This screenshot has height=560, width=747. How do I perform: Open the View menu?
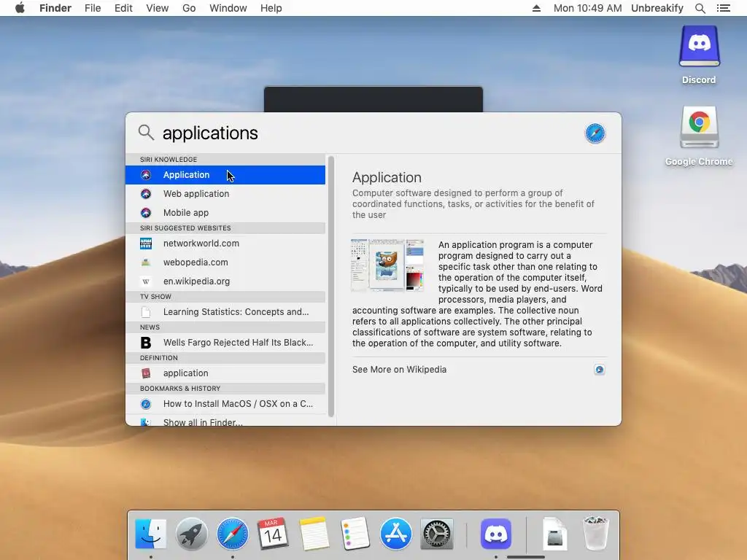coord(158,8)
